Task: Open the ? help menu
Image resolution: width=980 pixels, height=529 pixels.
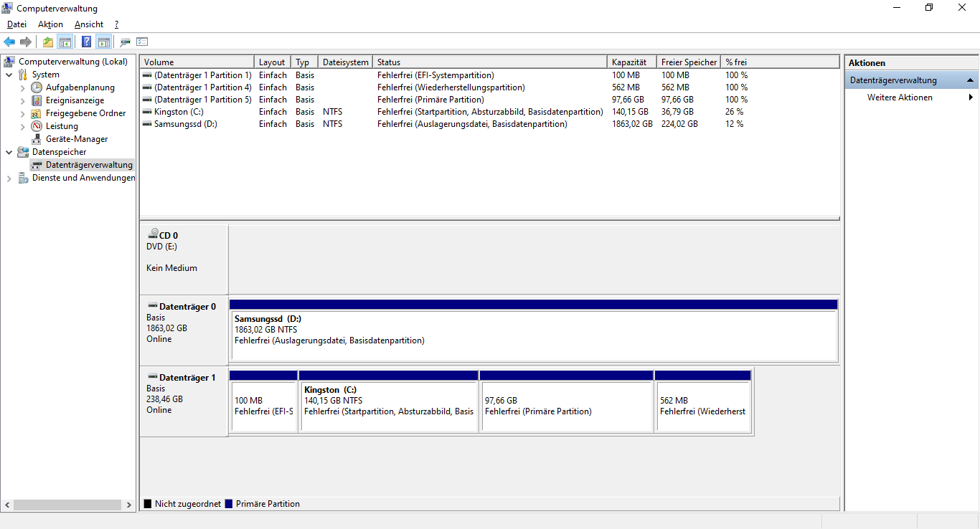Action: pyautogui.click(x=116, y=24)
